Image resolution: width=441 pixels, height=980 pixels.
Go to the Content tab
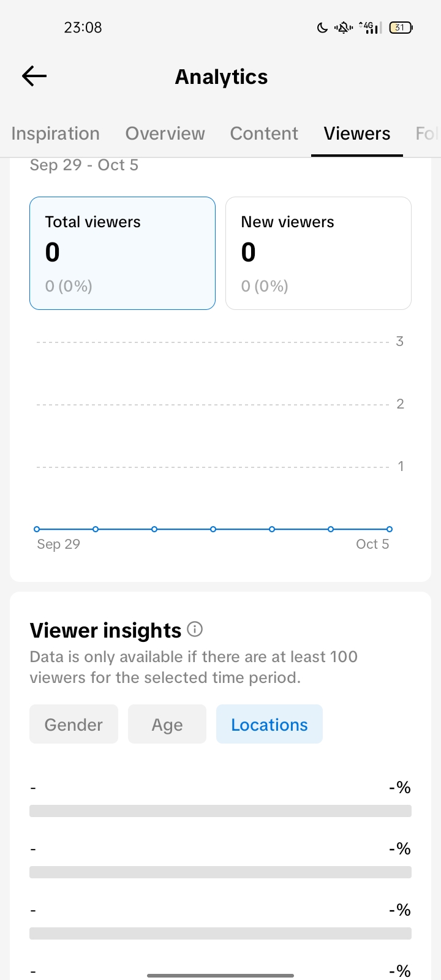tap(264, 134)
